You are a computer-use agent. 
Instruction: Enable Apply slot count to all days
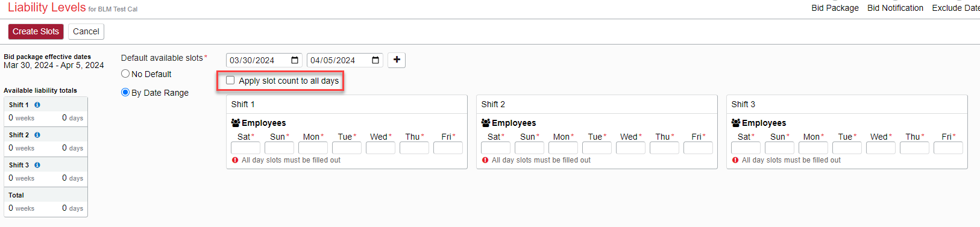tap(230, 80)
